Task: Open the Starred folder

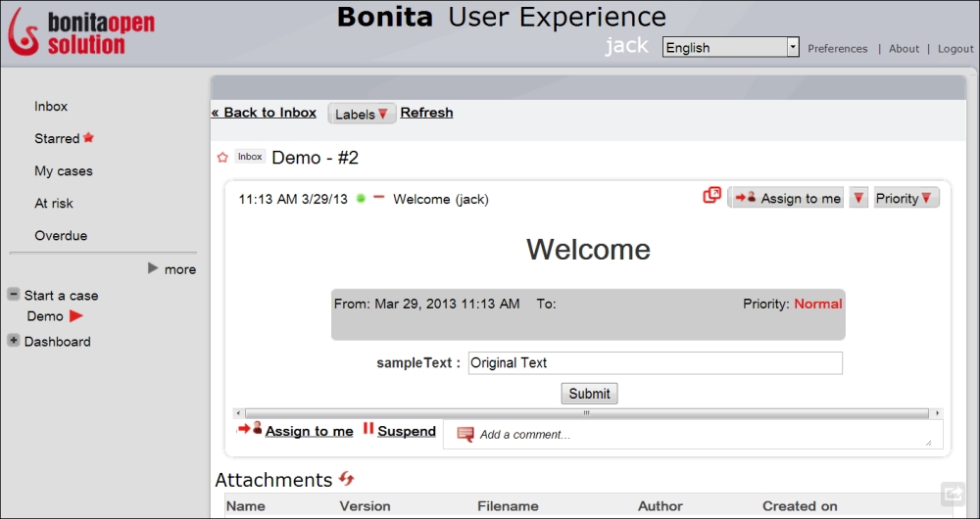Action: point(57,139)
